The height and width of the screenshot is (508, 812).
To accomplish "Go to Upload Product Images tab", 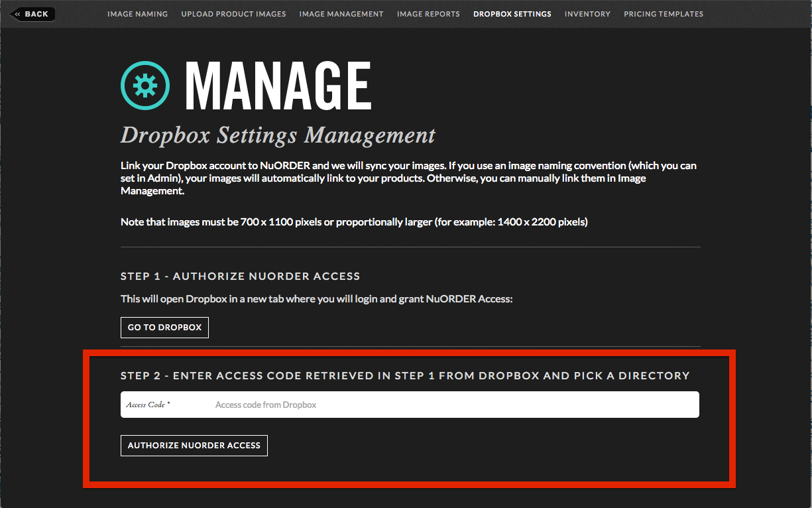I will (x=234, y=14).
